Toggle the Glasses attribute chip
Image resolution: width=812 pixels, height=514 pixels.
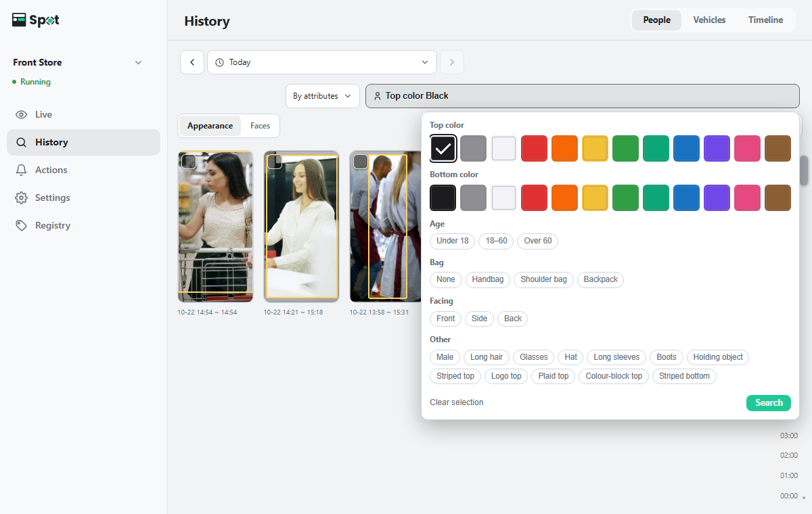coord(534,357)
